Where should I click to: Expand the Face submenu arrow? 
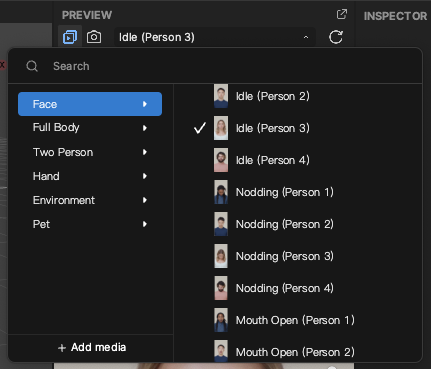[x=145, y=104]
